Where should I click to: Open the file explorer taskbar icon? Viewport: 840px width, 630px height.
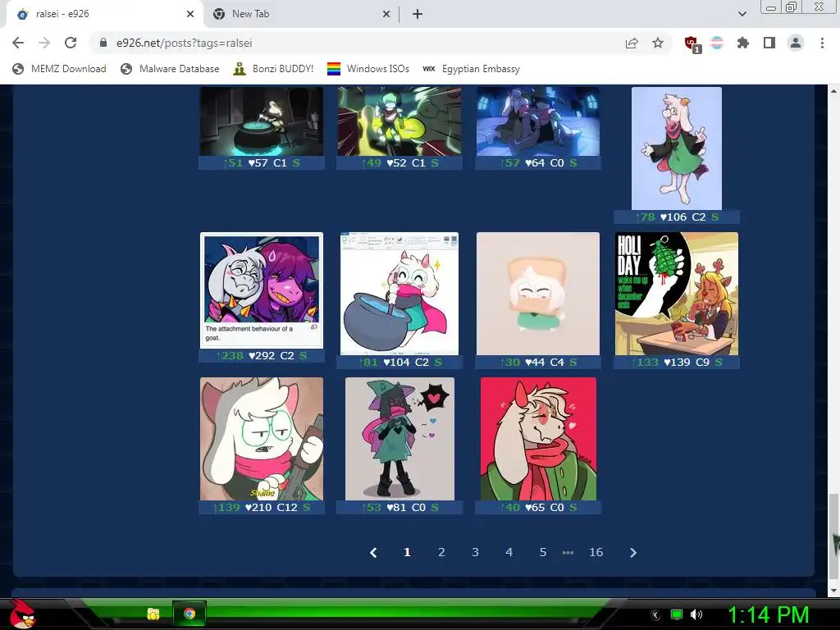click(x=153, y=614)
